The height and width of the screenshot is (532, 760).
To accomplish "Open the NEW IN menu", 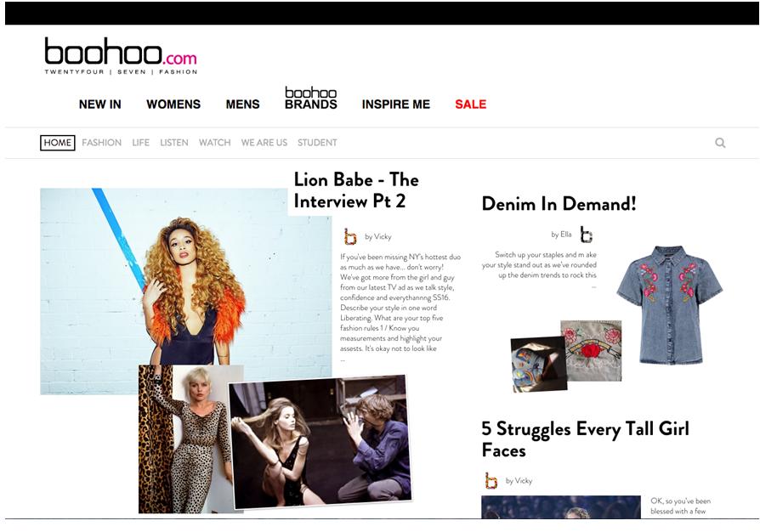I will click(99, 105).
